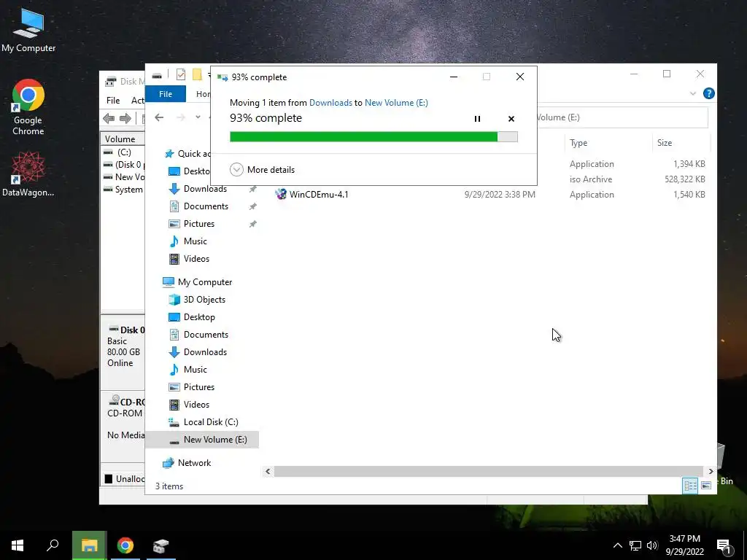
Task: Switch to large icons view
Action: [x=706, y=486]
